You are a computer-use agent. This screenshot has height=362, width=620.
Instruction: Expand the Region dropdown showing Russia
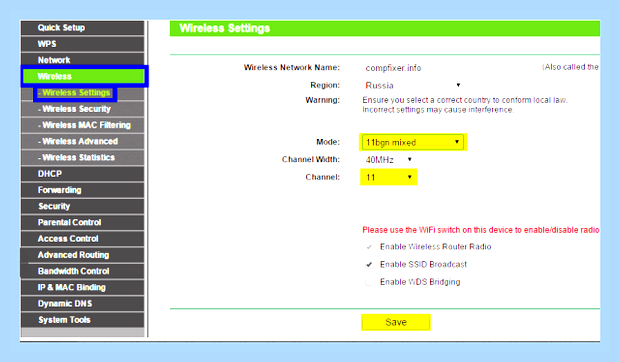point(412,85)
